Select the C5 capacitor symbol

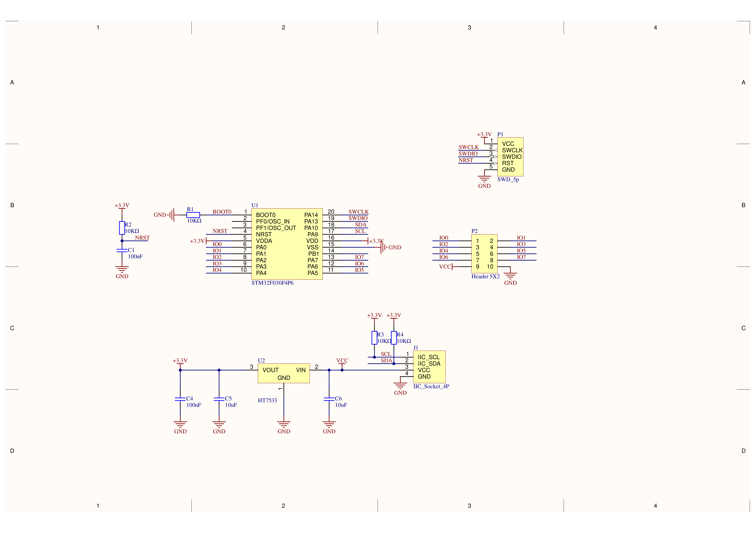click(x=219, y=399)
